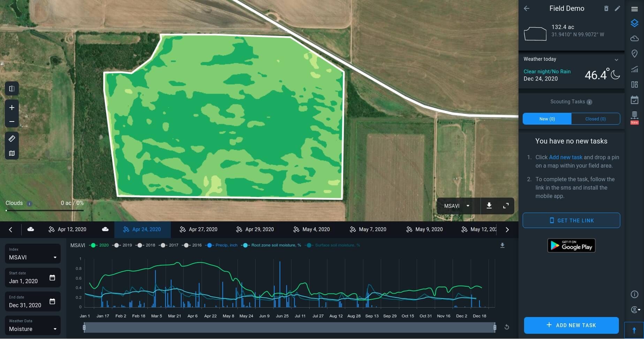Download the chart data
Viewport: 644px width, 339px height.
(x=502, y=245)
